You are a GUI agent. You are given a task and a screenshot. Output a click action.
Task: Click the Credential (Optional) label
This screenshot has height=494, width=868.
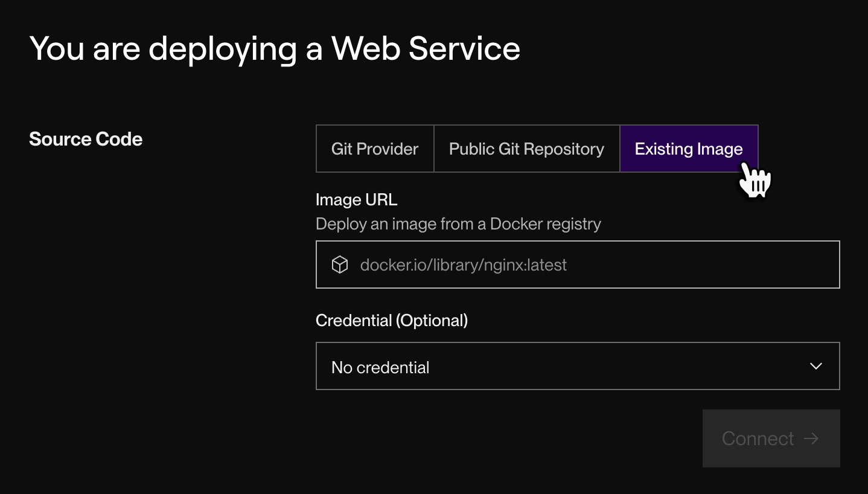[392, 320]
